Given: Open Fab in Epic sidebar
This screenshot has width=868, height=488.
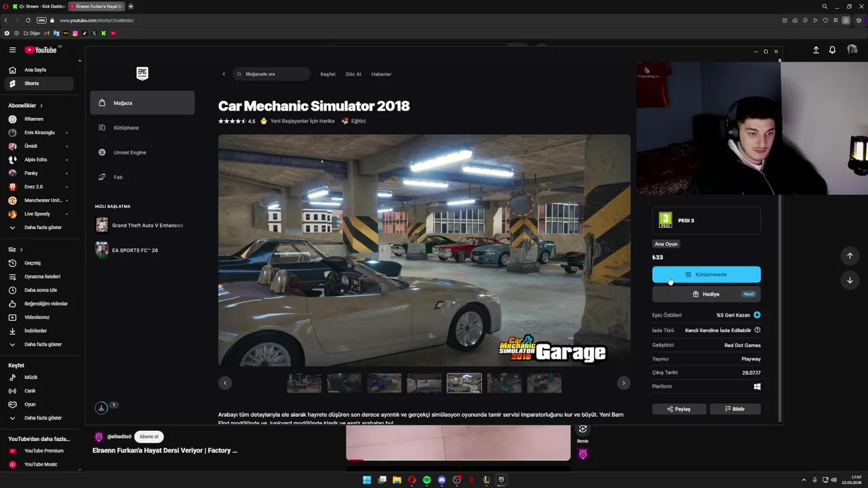Looking at the screenshot, I should [x=142, y=177].
